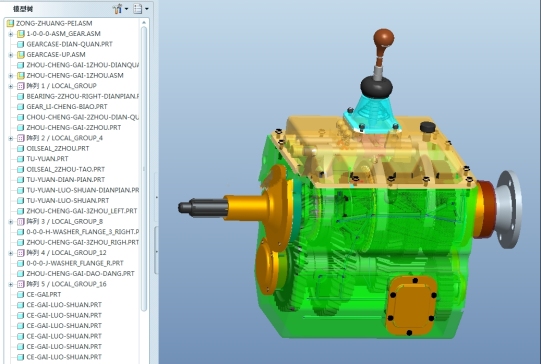The width and height of the screenshot is (541, 364).
Task: Click the part icon of TU-YUAN-DIAN-PIAN.PRT
Action: pos(21,180)
